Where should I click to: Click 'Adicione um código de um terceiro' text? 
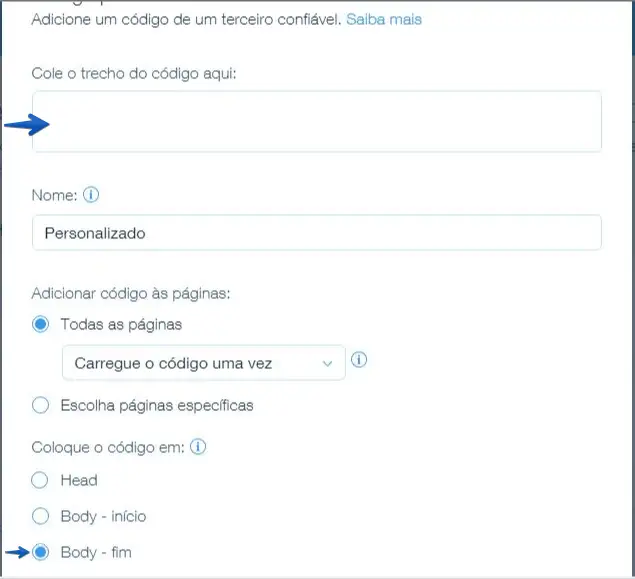pos(143,19)
